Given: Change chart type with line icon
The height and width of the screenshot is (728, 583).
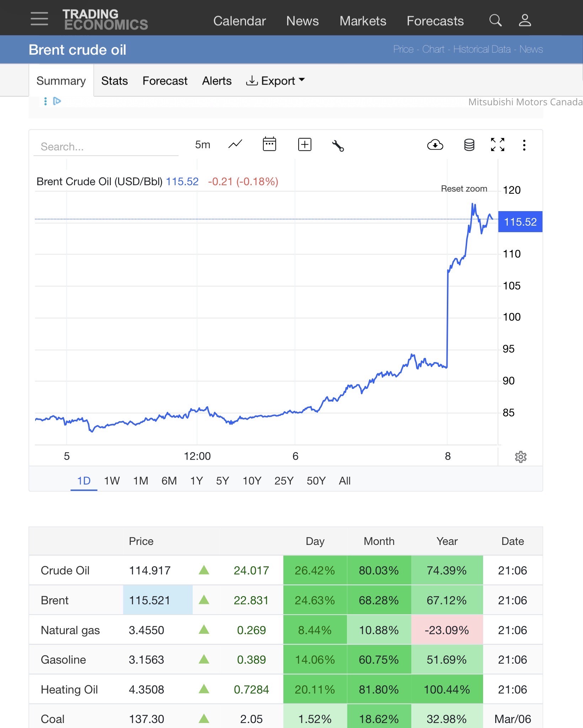Looking at the screenshot, I should coord(235,144).
